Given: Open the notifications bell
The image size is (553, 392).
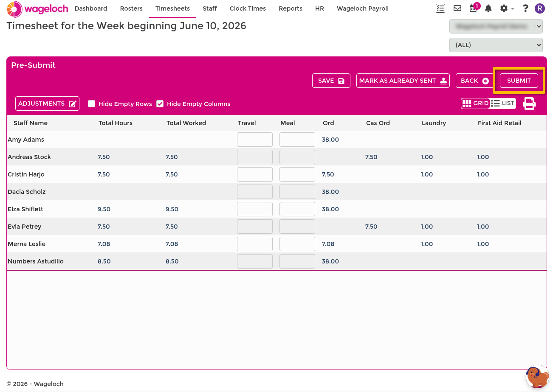Looking at the screenshot, I should (488, 8).
